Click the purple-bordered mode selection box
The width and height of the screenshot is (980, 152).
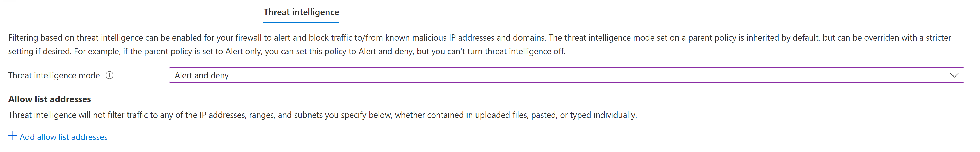tap(566, 75)
